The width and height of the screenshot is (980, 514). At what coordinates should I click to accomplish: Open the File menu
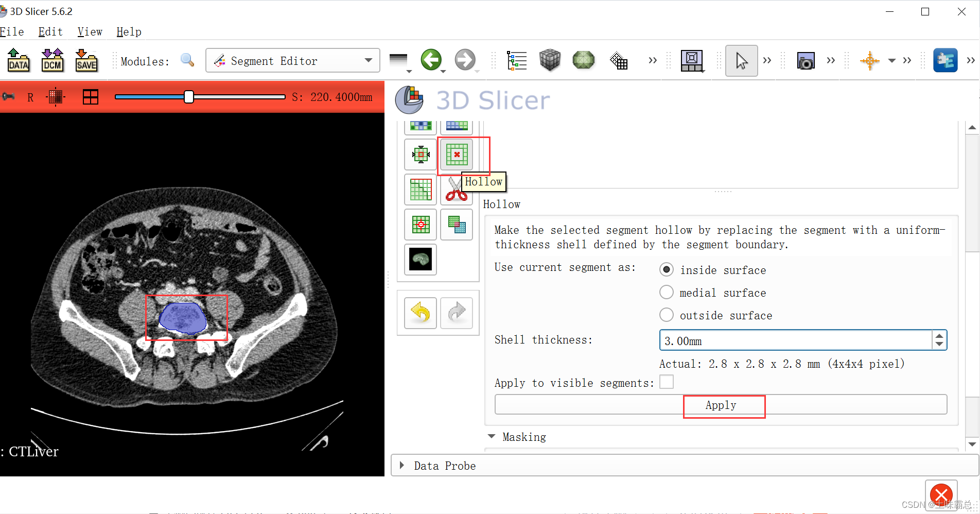click(x=12, y=32)
